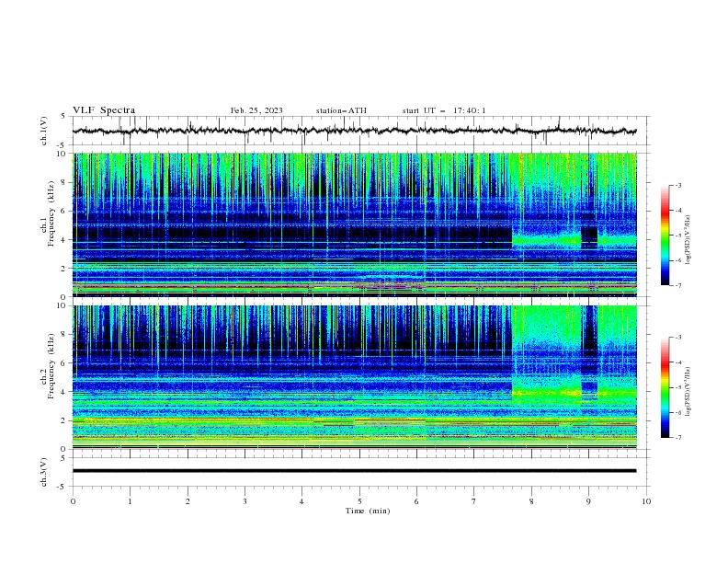
Task: Click the "VLF Spectra" plot title
Action: tap(104, 110)
